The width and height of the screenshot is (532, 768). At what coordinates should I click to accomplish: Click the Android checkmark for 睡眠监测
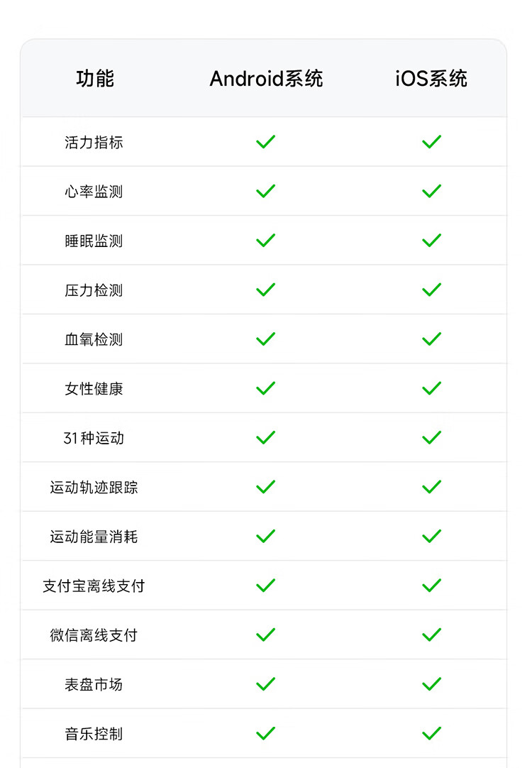(265, 241)
